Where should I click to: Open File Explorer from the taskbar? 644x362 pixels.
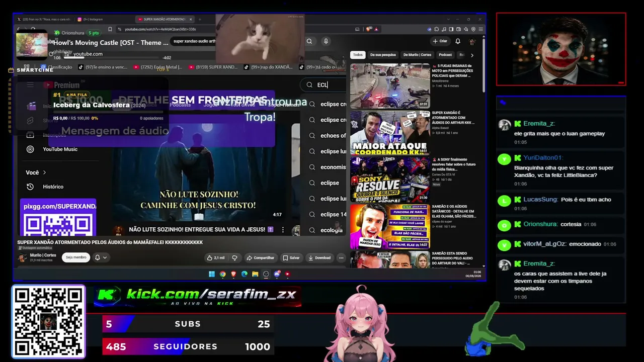coord(255,274)
